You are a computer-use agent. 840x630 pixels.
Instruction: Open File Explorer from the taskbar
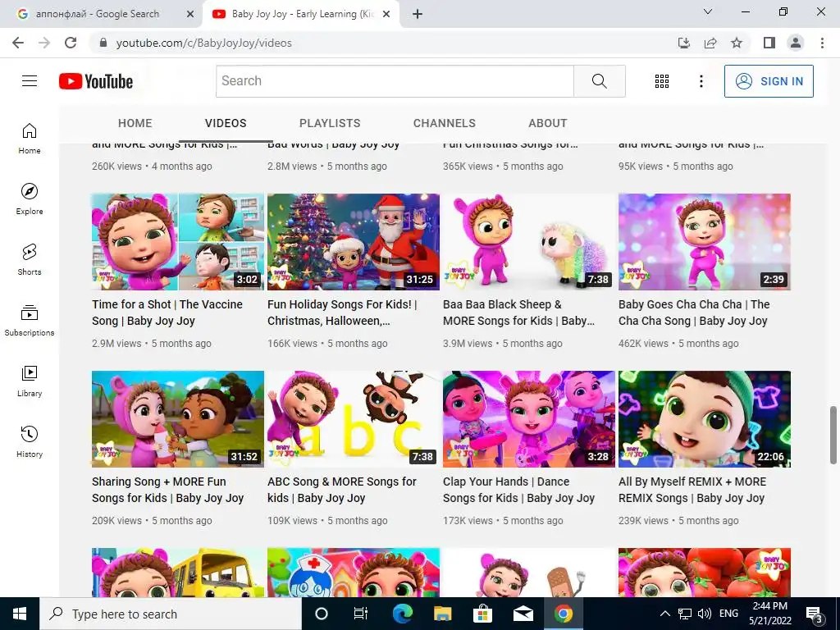442,614
